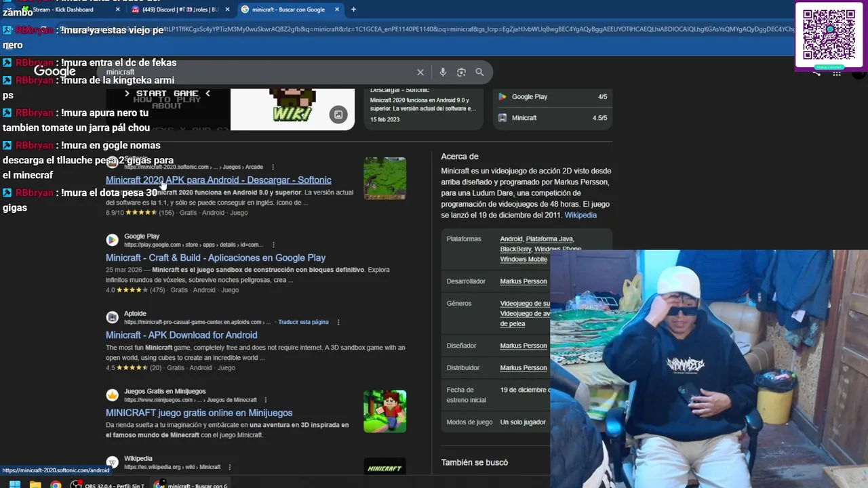Click Markus Persson in the Distribuidor row

[524, 367]
